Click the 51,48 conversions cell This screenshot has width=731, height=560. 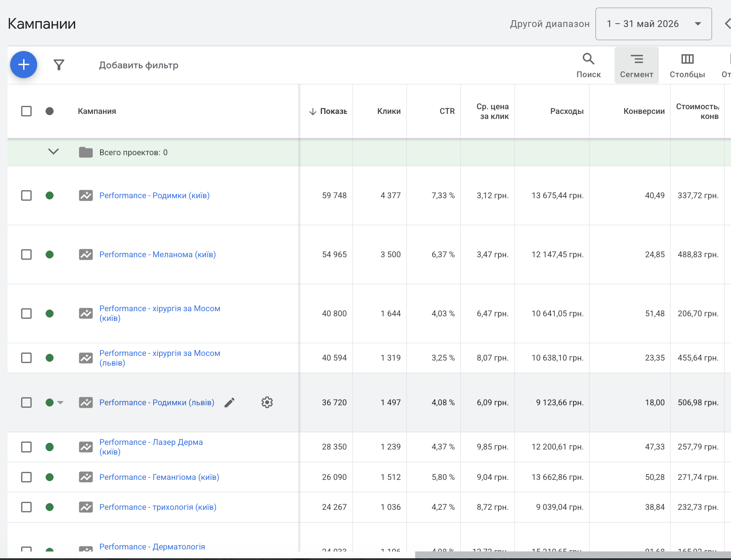coord(655,314)
